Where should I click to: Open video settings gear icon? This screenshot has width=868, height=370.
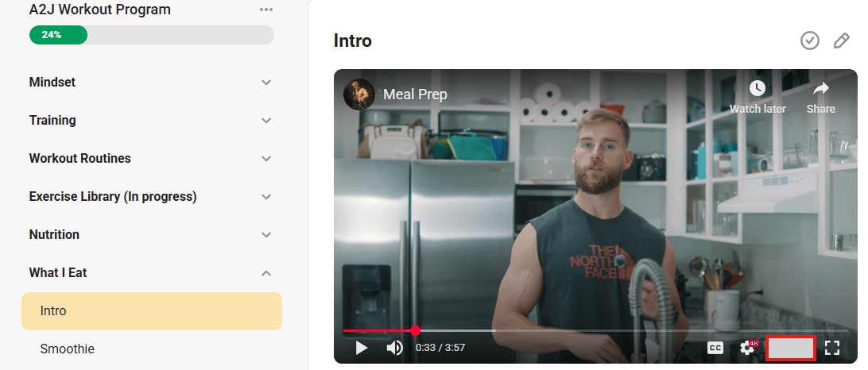748,348
